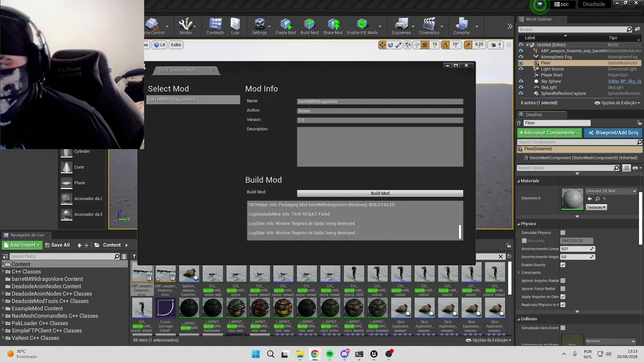Toggle Ignorar Impulso Radial checkbox
The width and height of the screenshot is (644, 362).
(562, 281)
